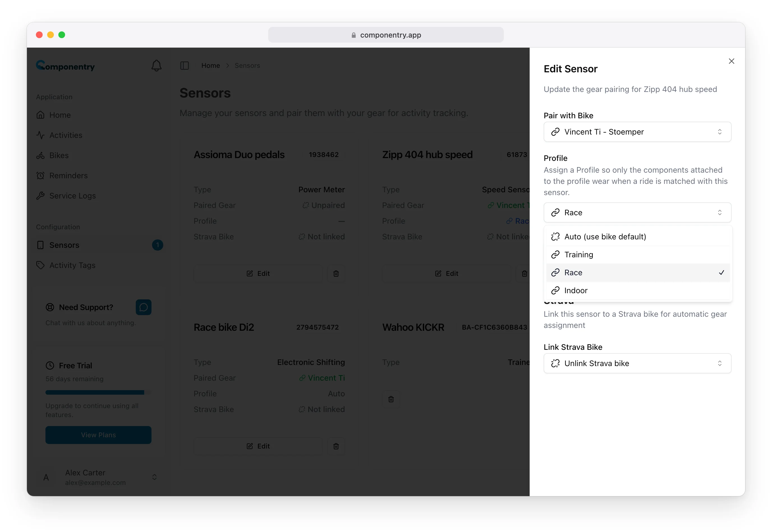
Task: Open the support chat button
Action: [143, 307]
